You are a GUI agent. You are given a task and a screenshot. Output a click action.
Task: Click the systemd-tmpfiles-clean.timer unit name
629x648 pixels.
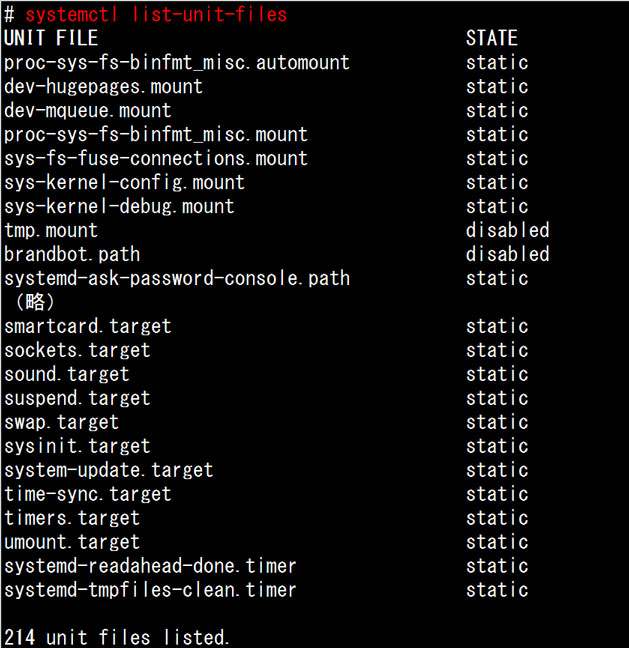coord(150,590)
